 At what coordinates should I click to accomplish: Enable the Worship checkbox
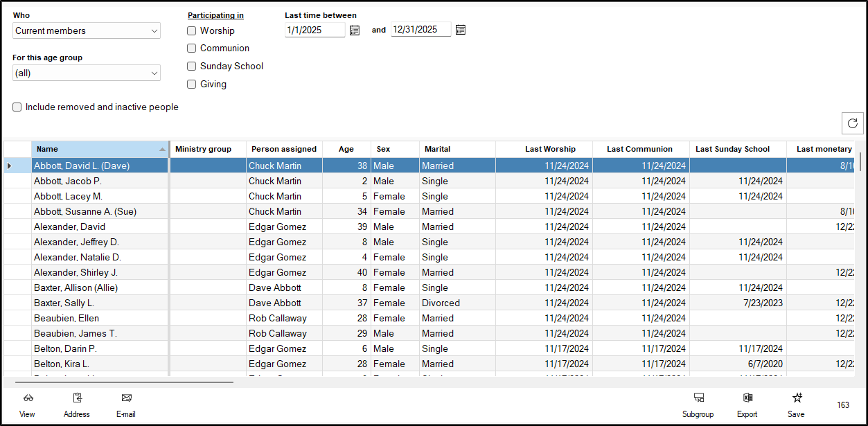[192, 30]
